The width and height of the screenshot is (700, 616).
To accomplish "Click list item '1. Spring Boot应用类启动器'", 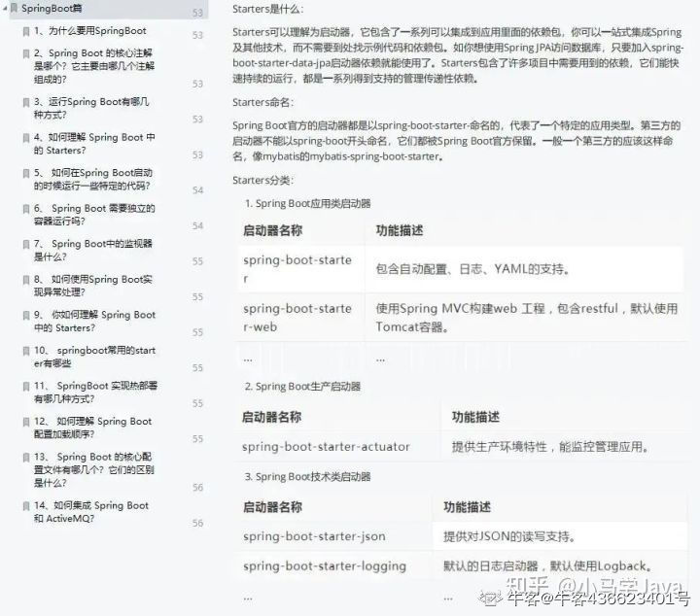I will (308, 204).
